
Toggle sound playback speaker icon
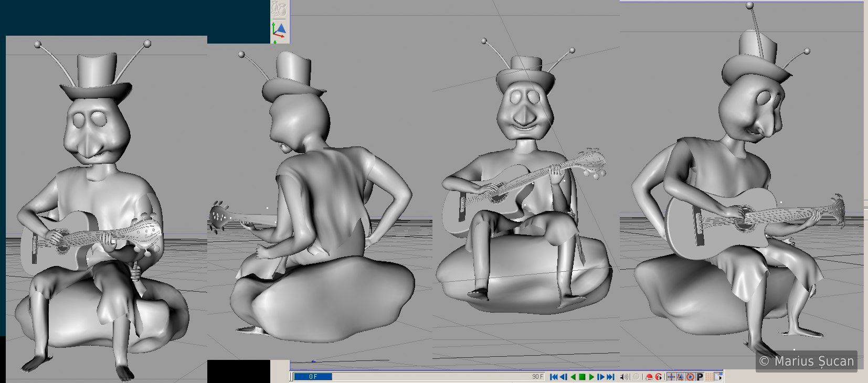tap(624, 377)
